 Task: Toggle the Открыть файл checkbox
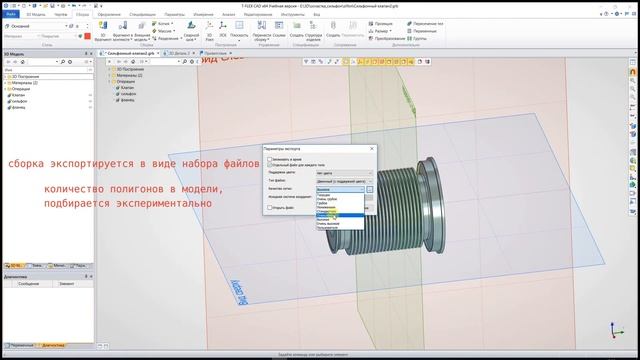click(x=269, y=208)
